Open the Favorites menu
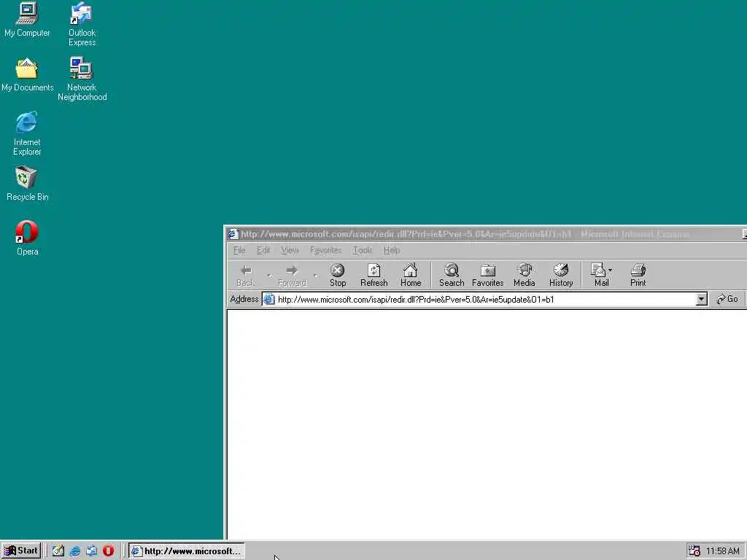This screenshot has height=560, width=747. click(325, 250)
